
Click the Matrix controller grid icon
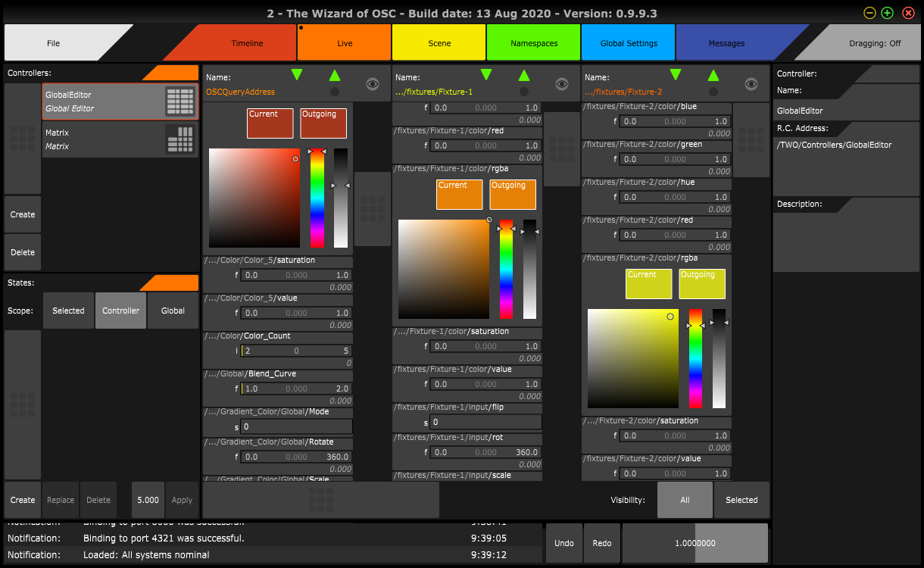click(x=179, y=139)
